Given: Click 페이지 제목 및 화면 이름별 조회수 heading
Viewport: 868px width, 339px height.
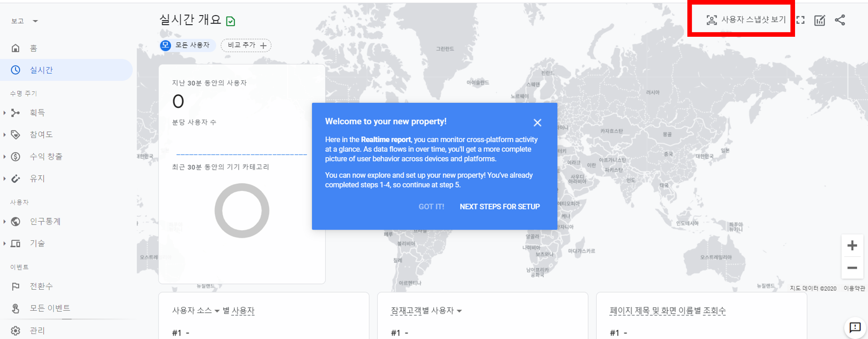Looking at the screenshot, I should pos(668,311).
